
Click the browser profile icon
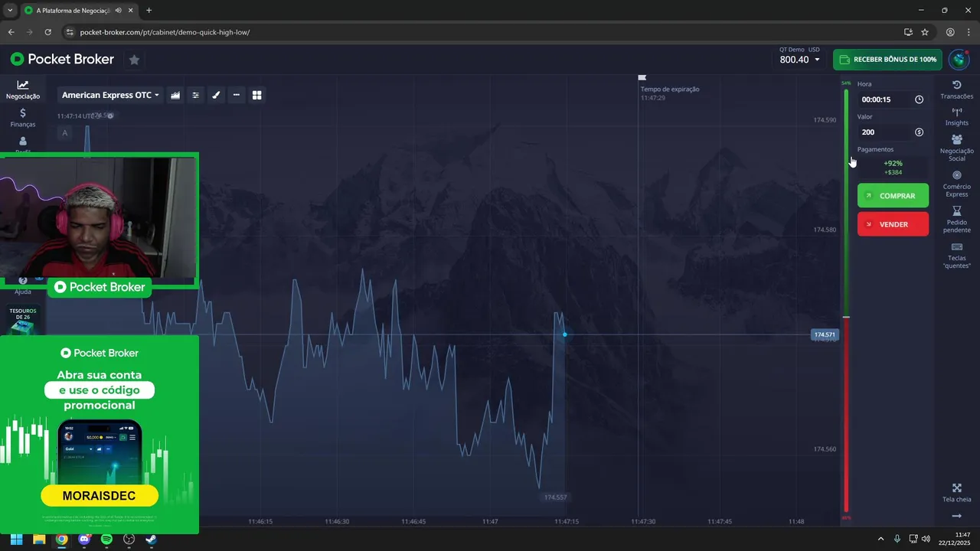click(950, 32)
